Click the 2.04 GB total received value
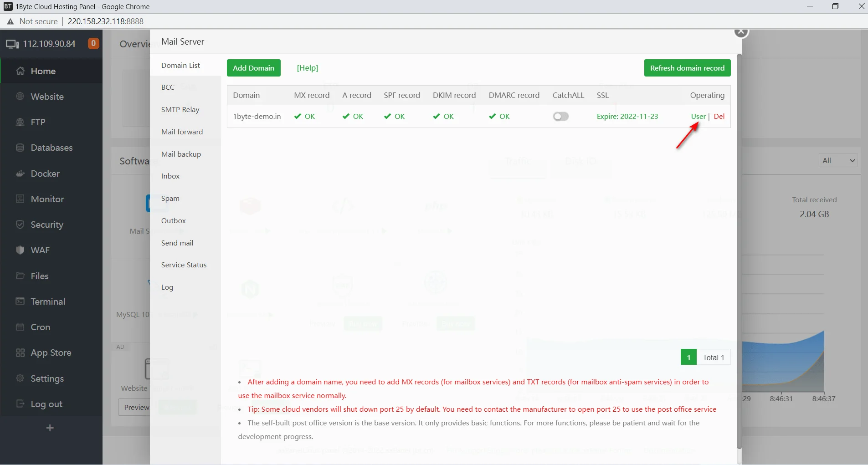The height and width of the screenshot is (465, 868). (814, 214)
